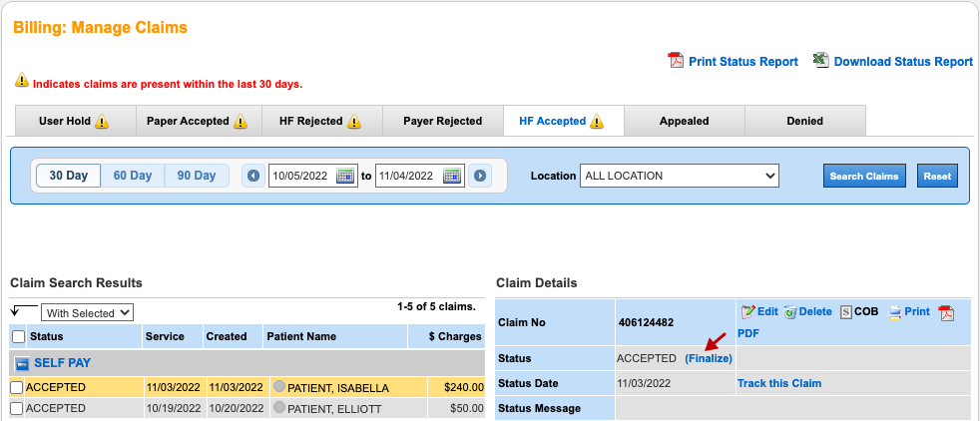980x421 pixels.
Task: Click the SELF PAY group heading
Action: (x=61, y=362)
